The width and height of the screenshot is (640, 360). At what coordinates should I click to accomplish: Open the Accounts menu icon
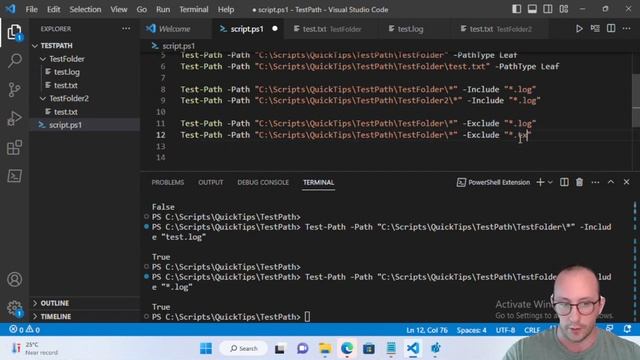14,280
